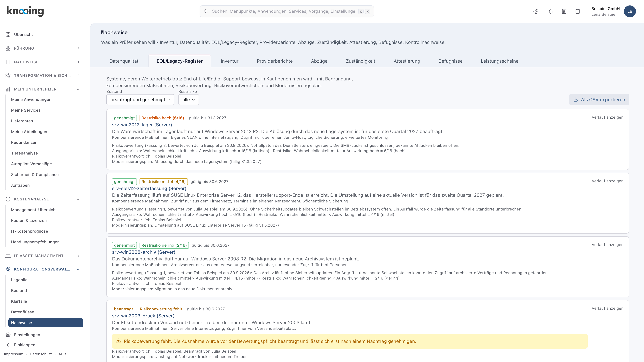Expand the Nachweise sidebar section chevron

point(78,62)
